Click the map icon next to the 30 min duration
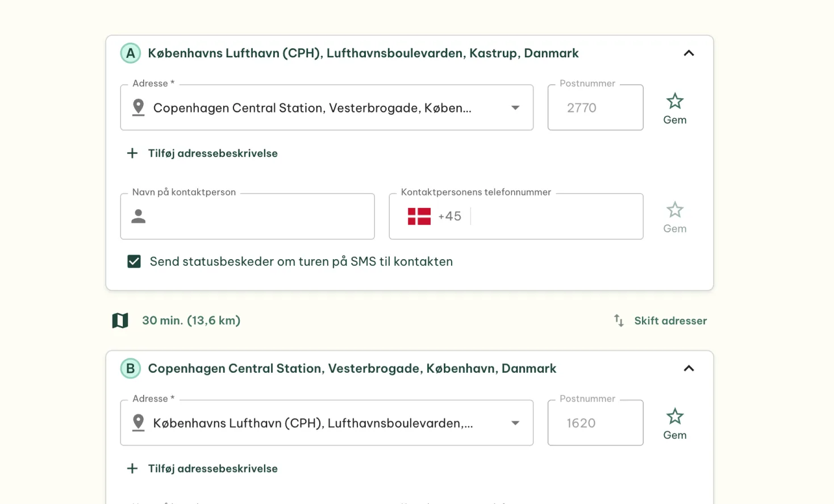 pyautogui.click(x=120, y=320)
